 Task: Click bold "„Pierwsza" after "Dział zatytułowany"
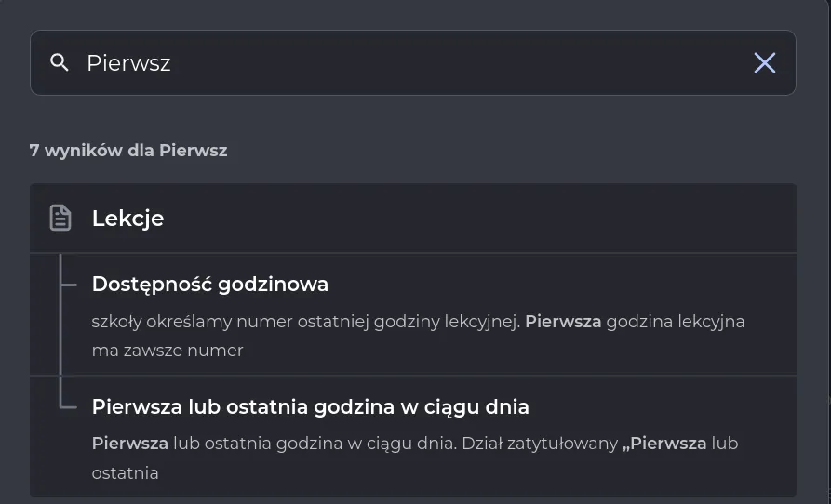pos(664,444)
